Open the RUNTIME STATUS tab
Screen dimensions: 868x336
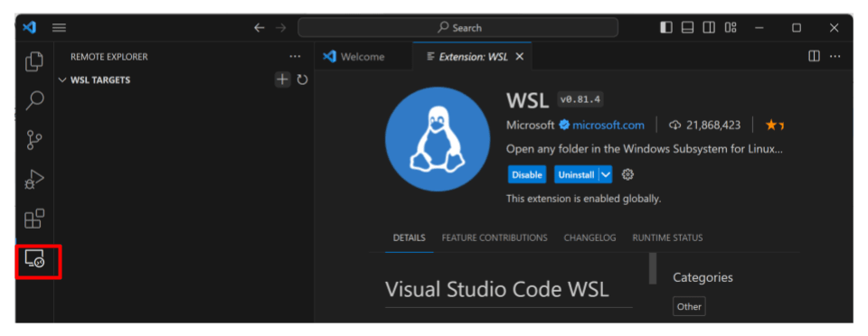click(x=667, y=238)
